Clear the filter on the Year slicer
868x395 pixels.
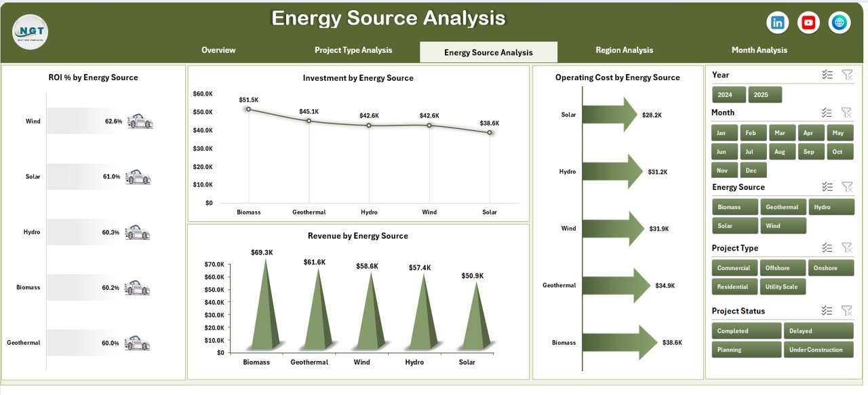[846, 74]
